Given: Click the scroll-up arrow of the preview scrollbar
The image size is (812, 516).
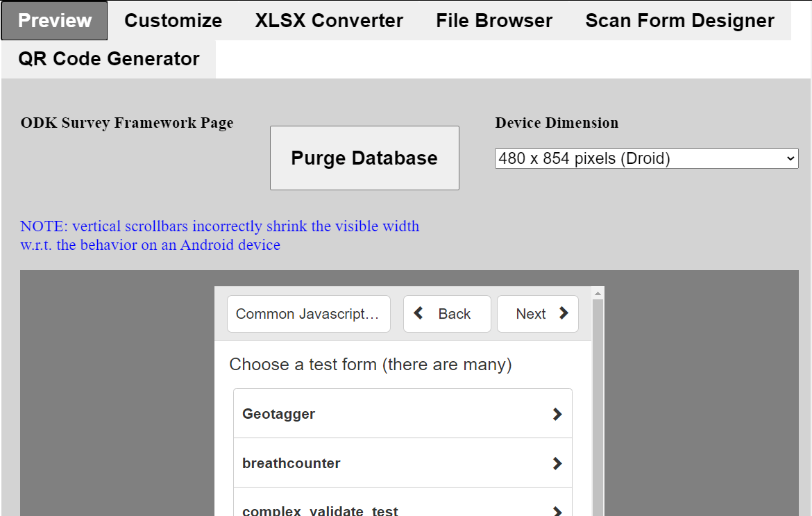Looking at the screenshot, I should [598, 293].
